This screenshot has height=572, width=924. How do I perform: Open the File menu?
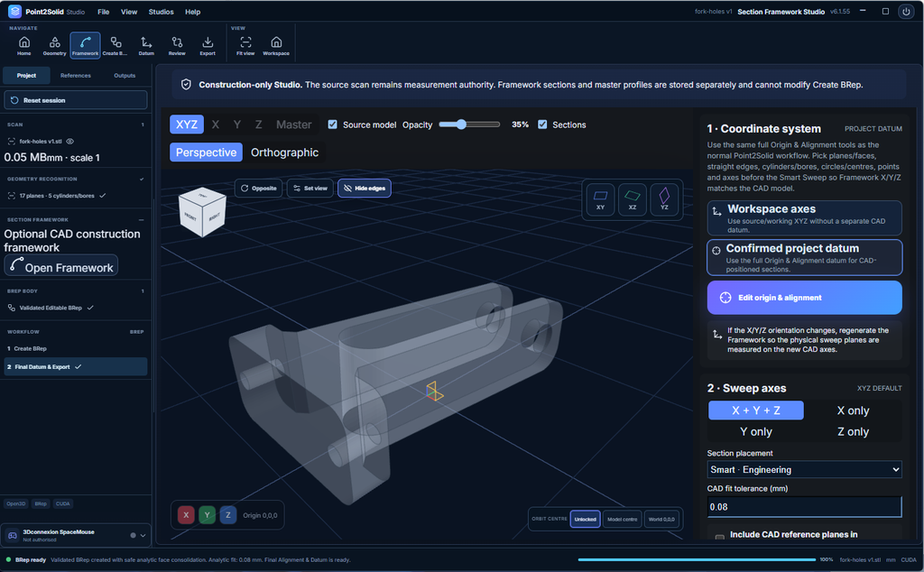(103, 12)
